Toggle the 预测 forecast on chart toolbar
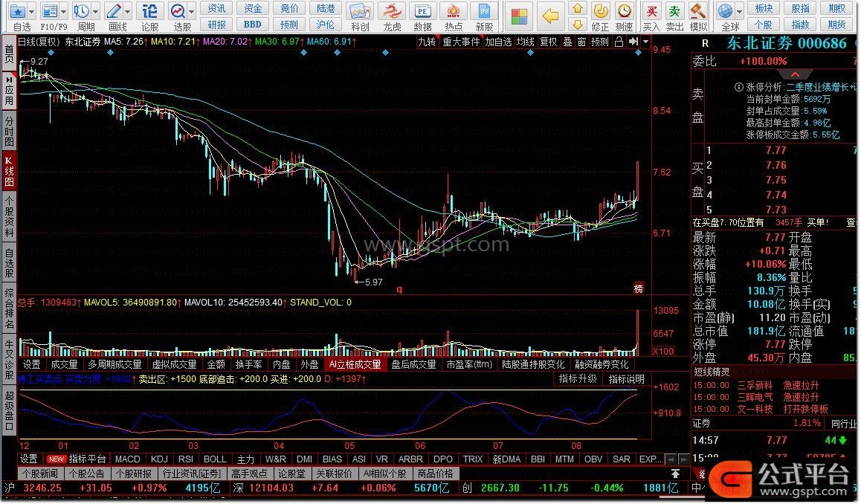 tap(599, 42)
